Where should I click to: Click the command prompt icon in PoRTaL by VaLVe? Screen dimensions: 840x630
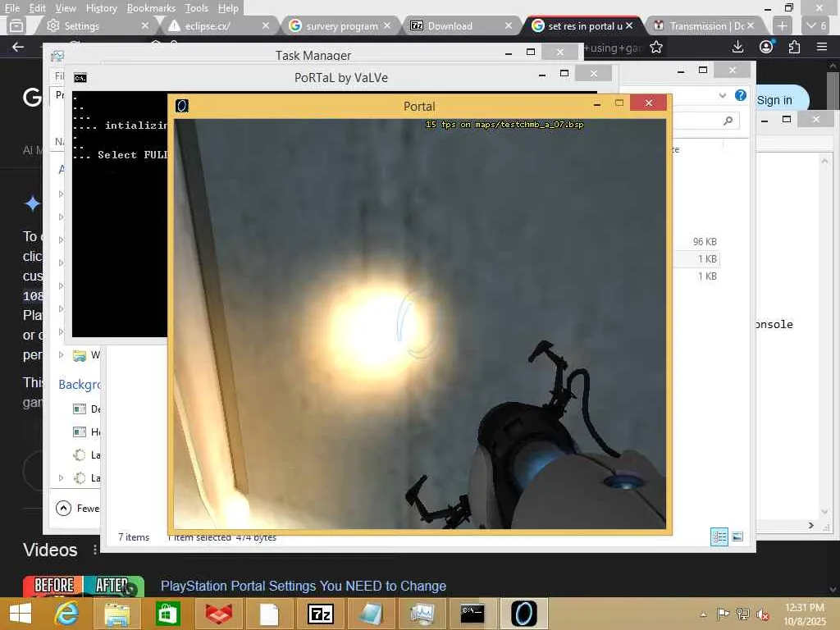80,78
